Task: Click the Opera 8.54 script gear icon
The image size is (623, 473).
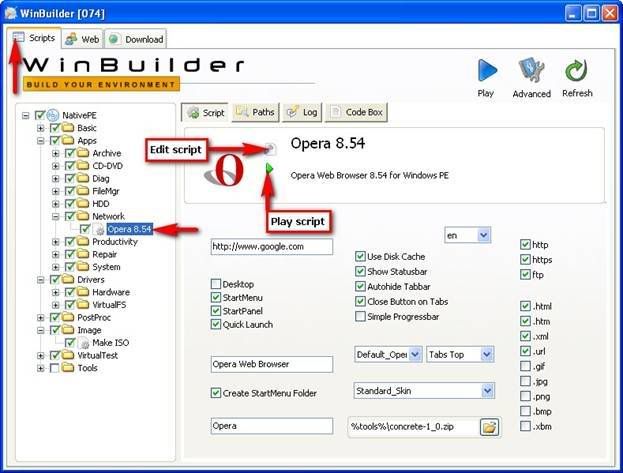Action: 99,229
